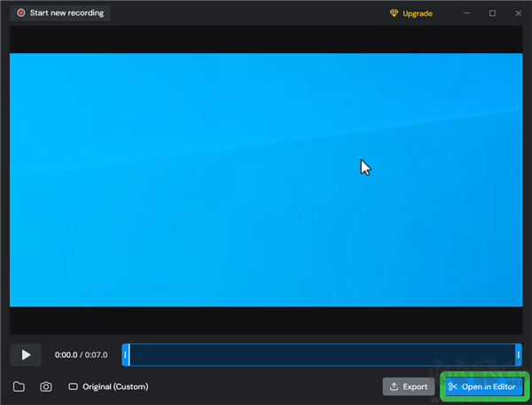Take a screenshot with the camera icon
This screenshot has height=405, width=532.
pyautogui.click(x=45, y=386)
